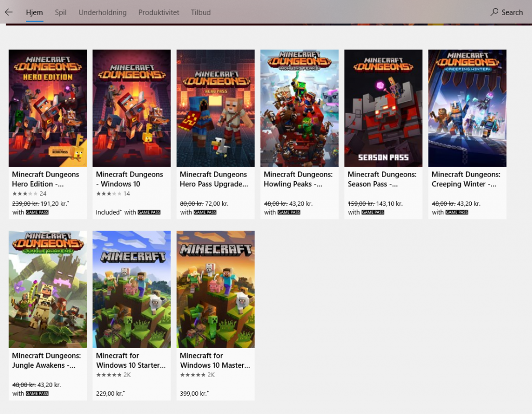Switch to the Spil tab

point(61,12)
